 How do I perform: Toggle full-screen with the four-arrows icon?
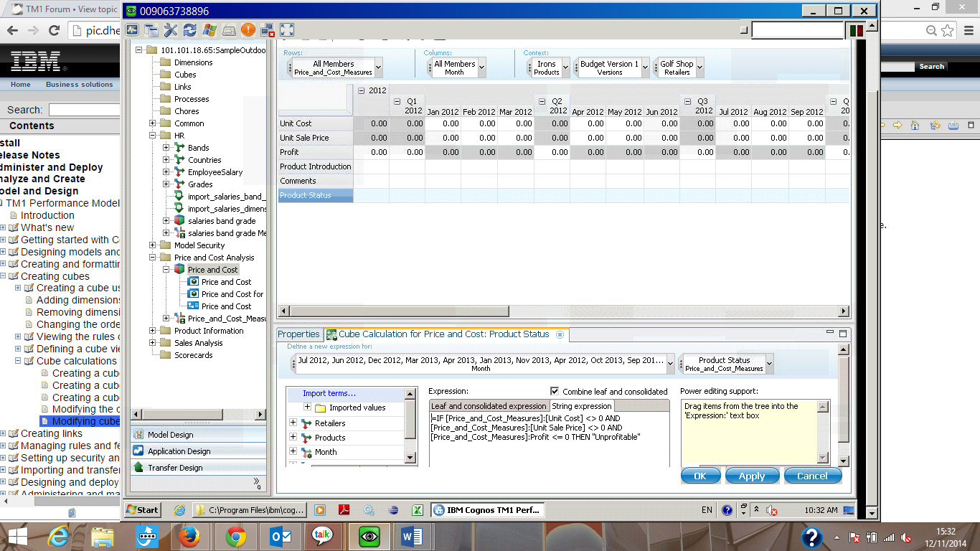coord(287,30)
